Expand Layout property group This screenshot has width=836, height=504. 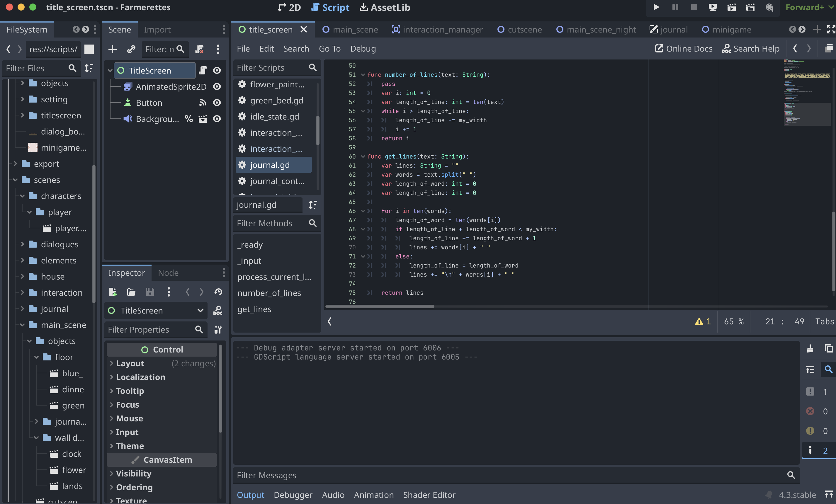[162, 364]
